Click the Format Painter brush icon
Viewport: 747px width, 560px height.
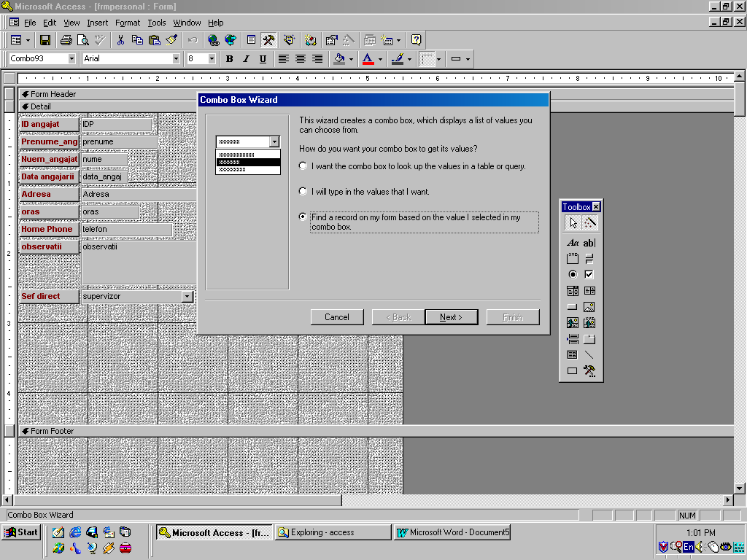point(171,41)
